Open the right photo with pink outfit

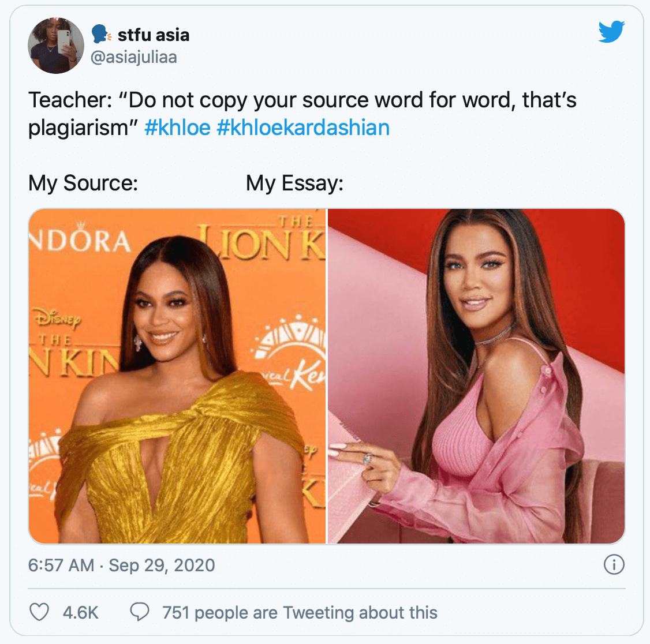point(476,376)
